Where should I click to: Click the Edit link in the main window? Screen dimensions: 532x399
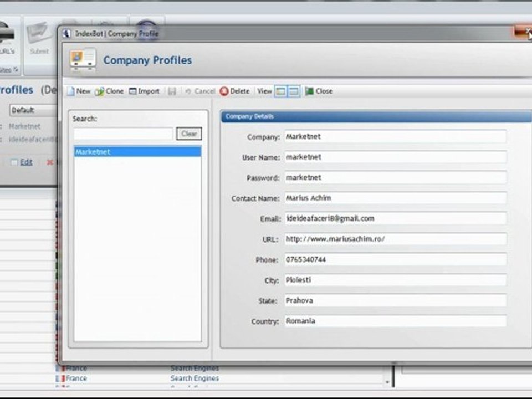[26, 162]
